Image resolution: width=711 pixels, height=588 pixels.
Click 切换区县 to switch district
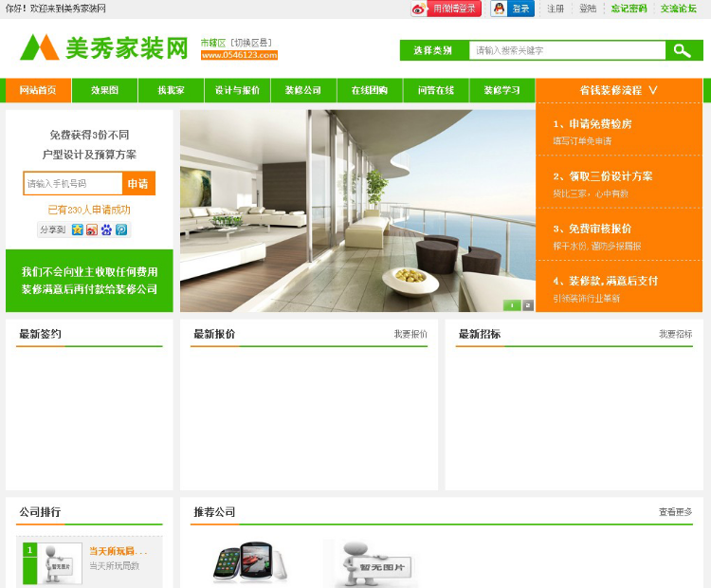point(251,43)
